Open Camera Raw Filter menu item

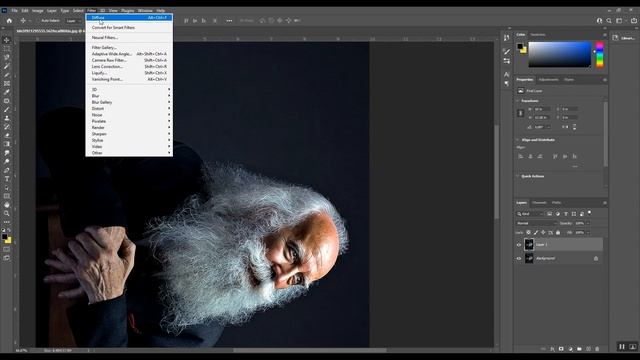point(129,60)
